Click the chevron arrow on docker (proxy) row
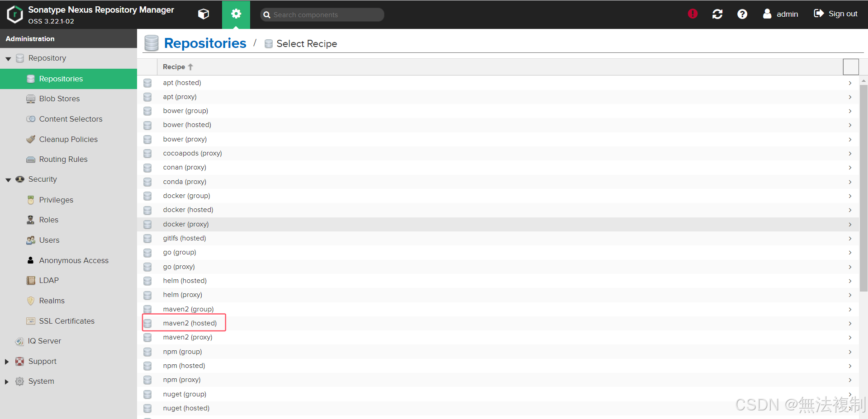This screenshot has height=419, width=868. [x=850, y=225]
